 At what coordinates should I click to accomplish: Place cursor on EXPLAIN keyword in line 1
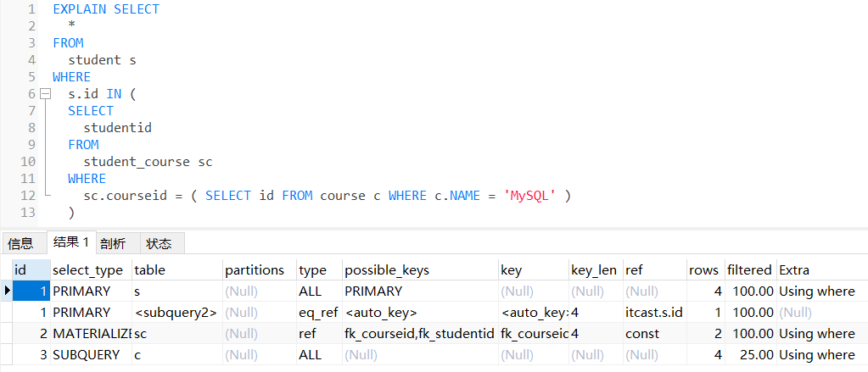click(x=81, y=9)
